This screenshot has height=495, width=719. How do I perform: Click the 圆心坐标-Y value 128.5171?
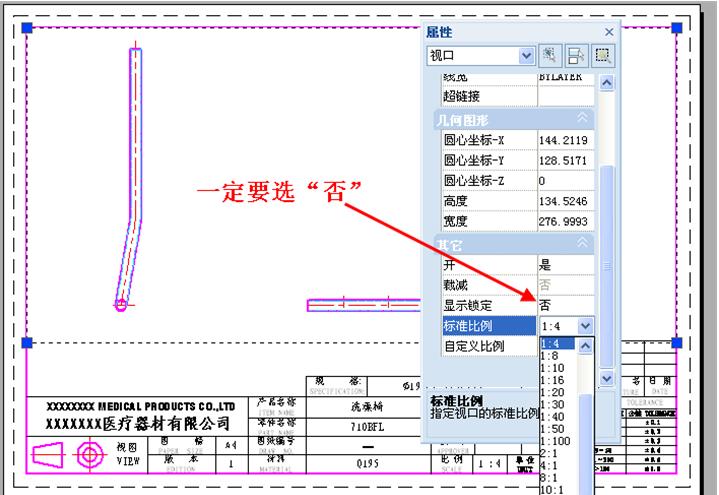(566, 160)
